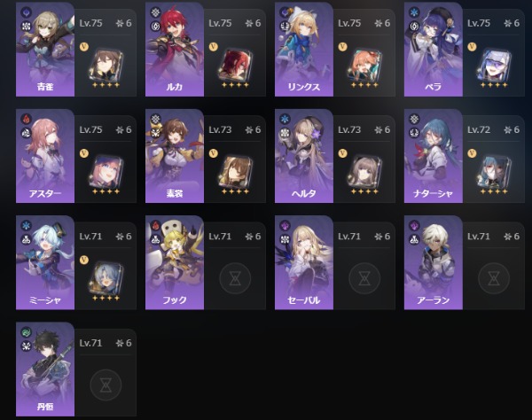Click the empty light cone slot for セーバル

[364, 278]
